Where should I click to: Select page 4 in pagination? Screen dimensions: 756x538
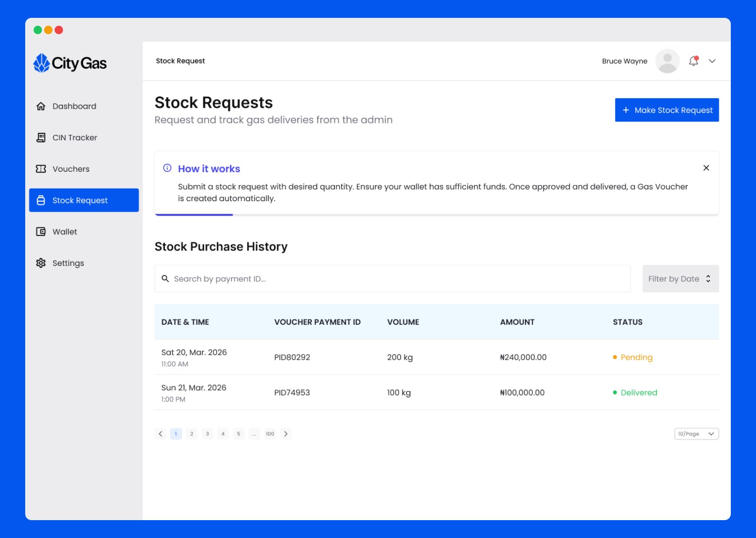[223, 434]
